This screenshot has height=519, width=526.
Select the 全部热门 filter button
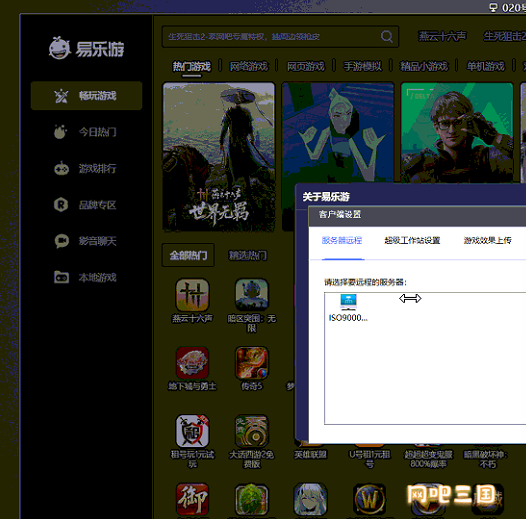click(x=188, y=255)
